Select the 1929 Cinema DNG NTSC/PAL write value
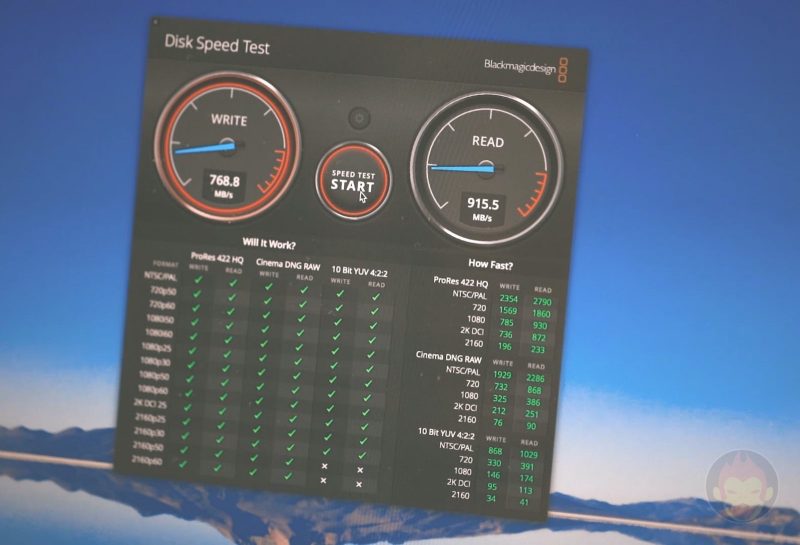Viewport: 800px width, 545px height. pos(502,375)
